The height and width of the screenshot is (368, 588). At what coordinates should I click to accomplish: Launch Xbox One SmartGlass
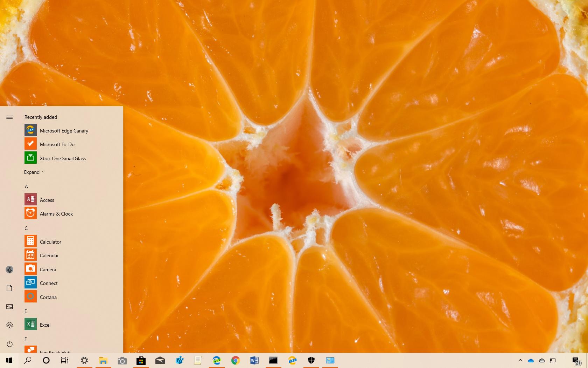[62, 158]
